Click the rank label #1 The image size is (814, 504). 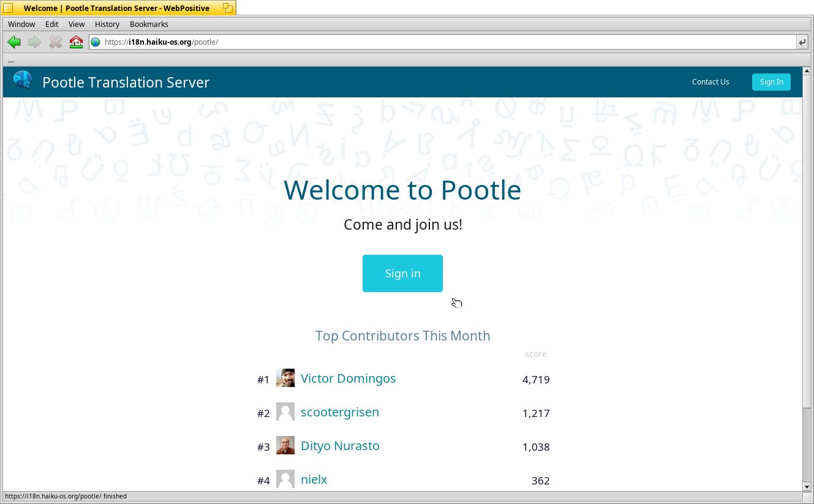pos(263,380)
